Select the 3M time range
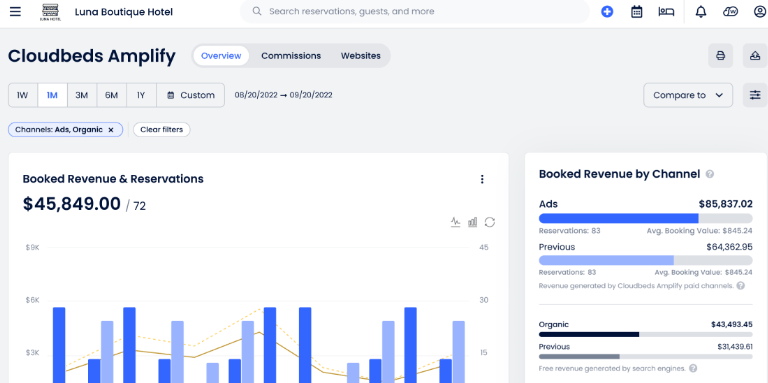Viewport: 768px width, 383px height. click(x=82, y=95)
